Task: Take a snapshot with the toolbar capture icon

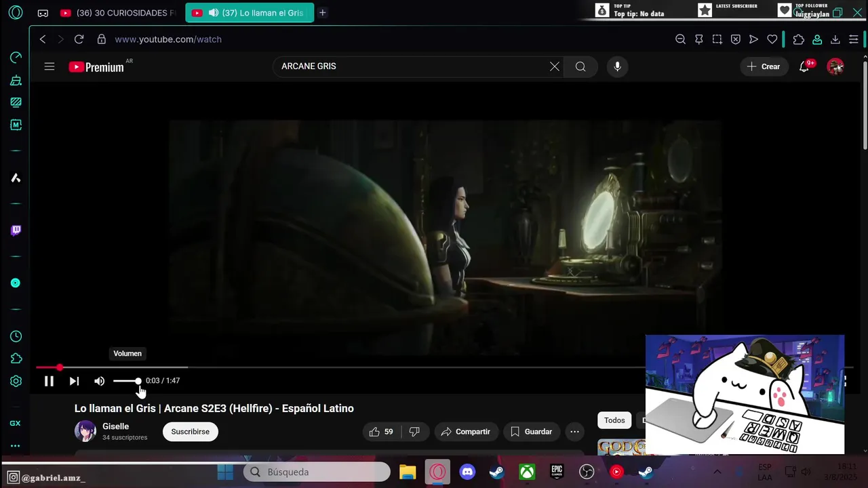Action: coord(717,39)
